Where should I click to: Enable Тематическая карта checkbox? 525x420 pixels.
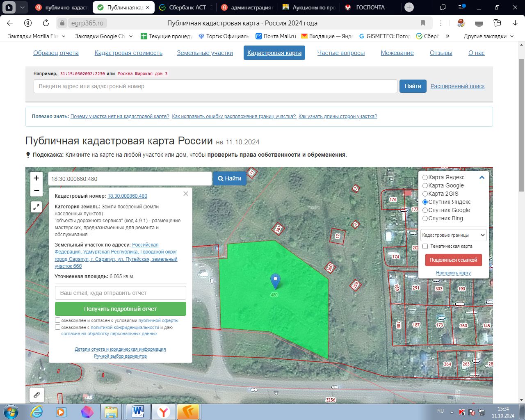(x=425, y=246)
